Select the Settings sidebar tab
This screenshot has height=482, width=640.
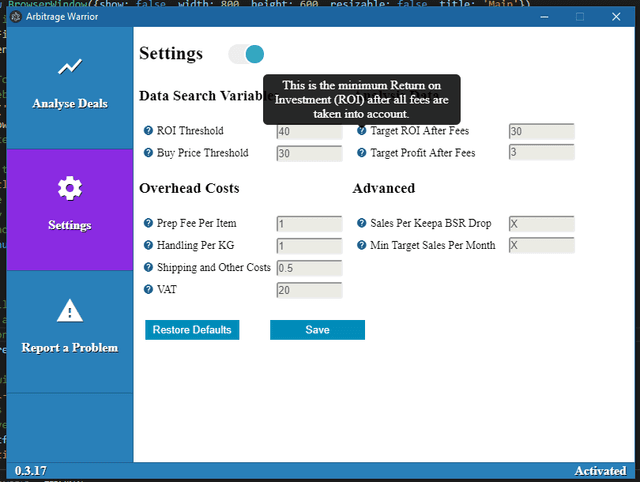coord(70,210)
